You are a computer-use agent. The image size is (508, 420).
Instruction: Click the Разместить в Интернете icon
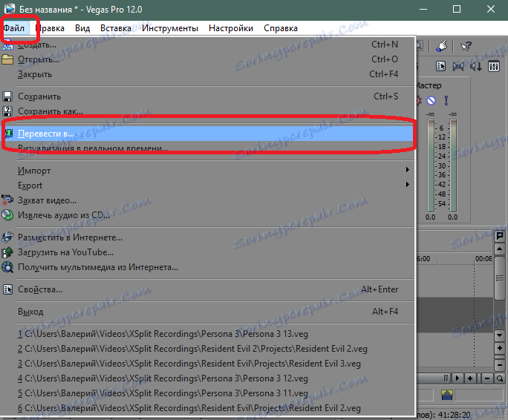(x=7, y=237)
